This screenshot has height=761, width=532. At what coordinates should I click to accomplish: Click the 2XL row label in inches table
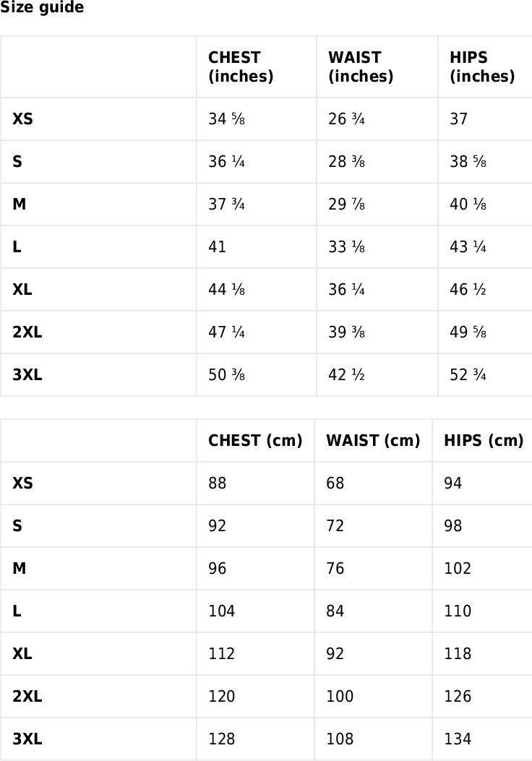click(x=27, y=332)
